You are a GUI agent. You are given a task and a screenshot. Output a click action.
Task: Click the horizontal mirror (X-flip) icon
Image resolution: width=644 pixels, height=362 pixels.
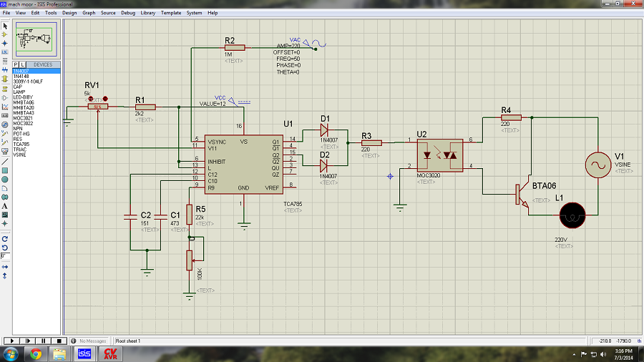pos(5,266)
